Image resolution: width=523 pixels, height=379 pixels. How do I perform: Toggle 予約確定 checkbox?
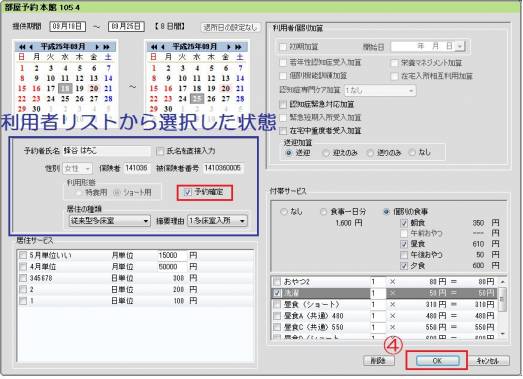click(188, 192)
